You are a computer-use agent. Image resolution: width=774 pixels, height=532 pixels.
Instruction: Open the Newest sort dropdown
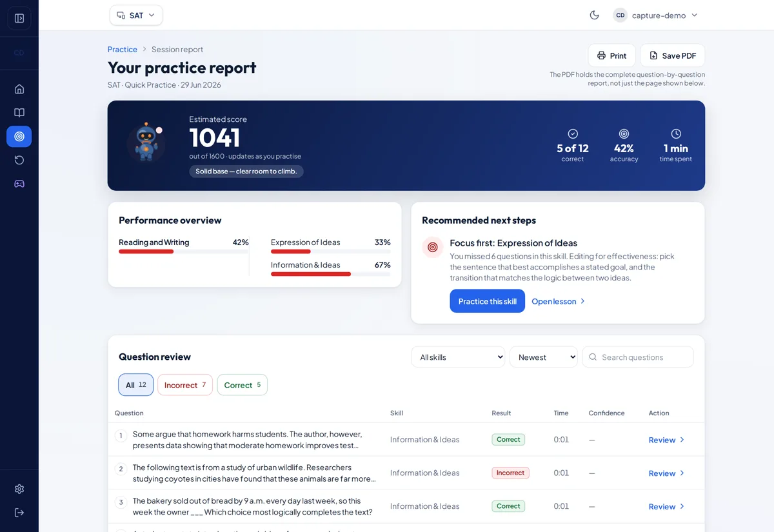(x=544, y=357)
